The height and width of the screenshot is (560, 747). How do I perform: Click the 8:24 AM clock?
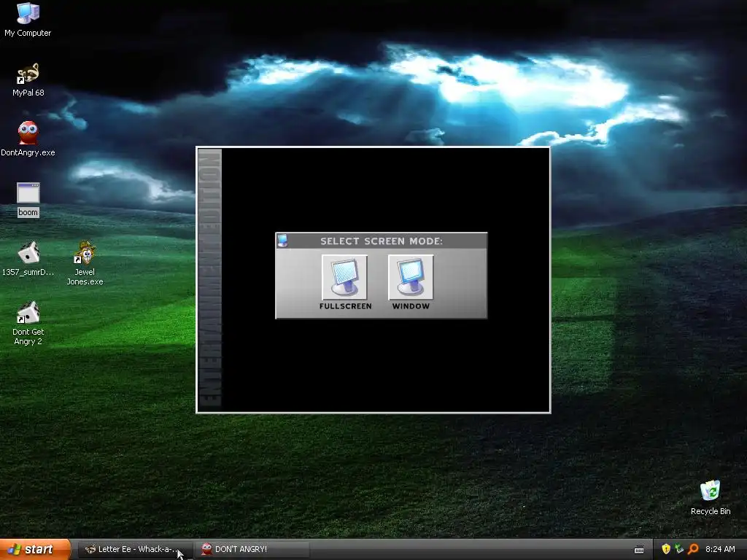coord(720,549)
